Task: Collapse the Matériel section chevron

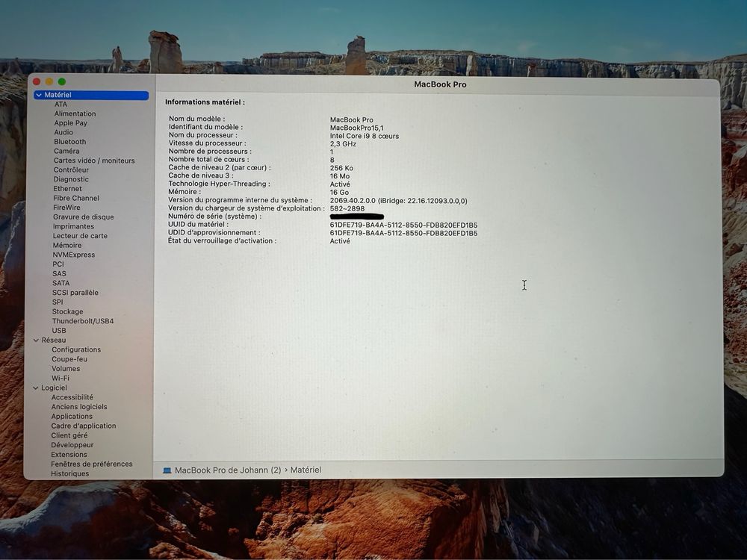Action: 39,96
